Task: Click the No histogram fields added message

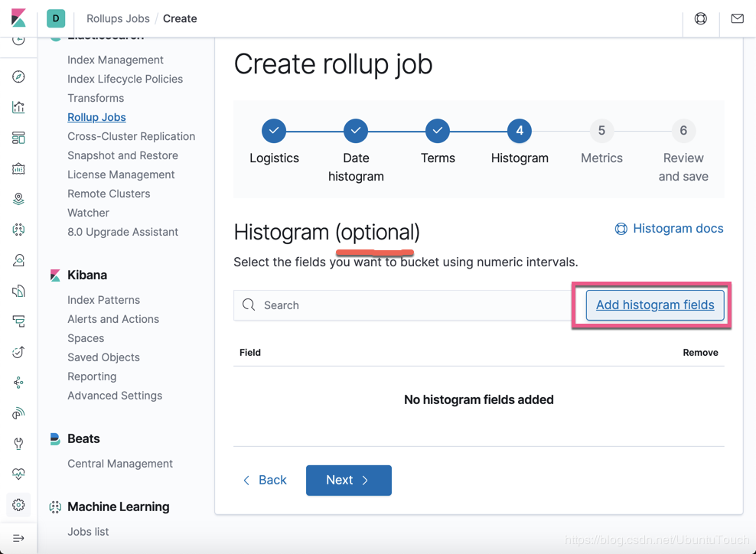Action: 479,399
